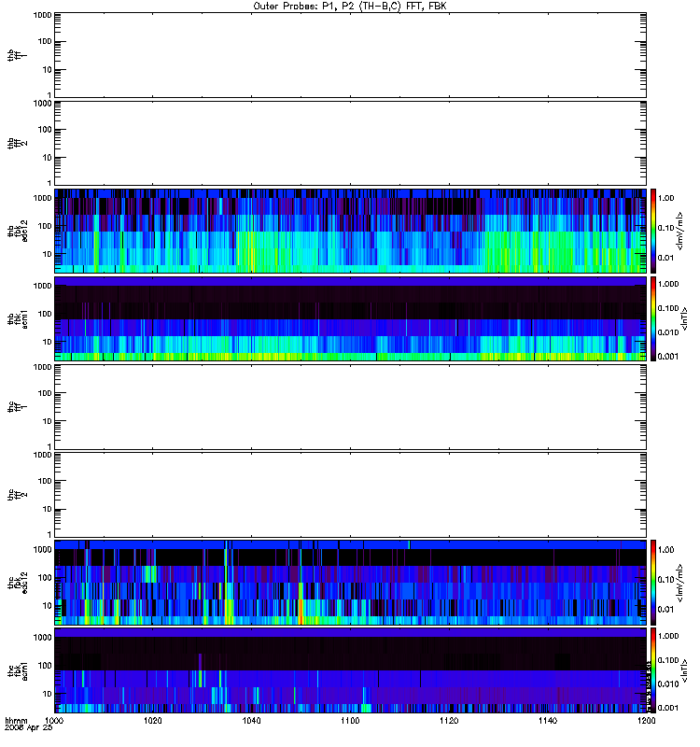The width and height of the screenshot is (700, 747).
Task: Click the '1020' time tick label
Action: [x=152, y=720]
